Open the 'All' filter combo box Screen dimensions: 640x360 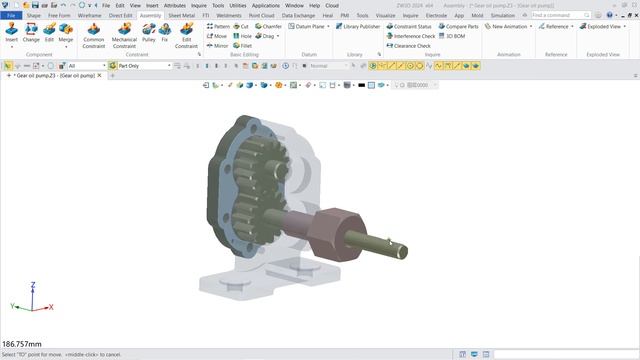pos(87,66)
